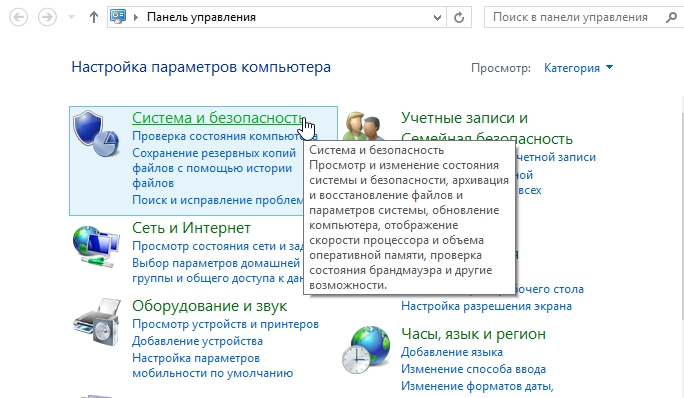This screenshot has height=398, width=684.
Task: Open Добавление устройства link
Action: click(198, 341)
